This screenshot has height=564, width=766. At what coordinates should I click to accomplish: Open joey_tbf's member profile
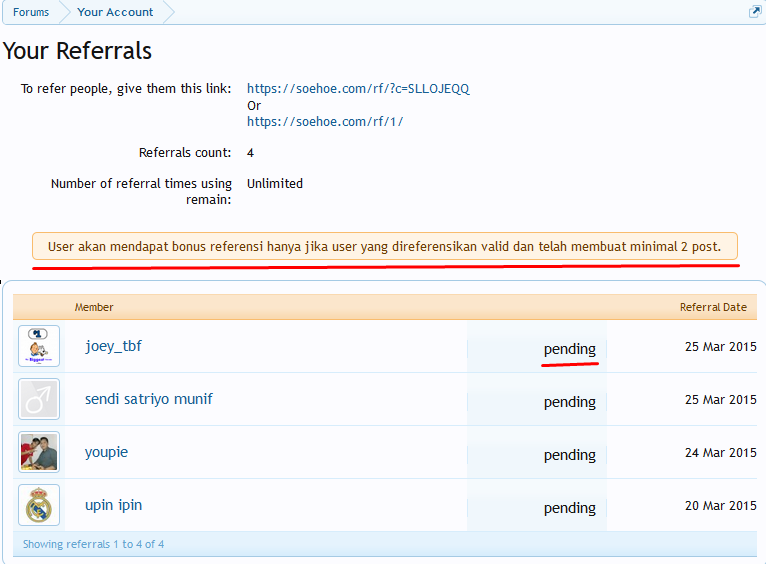tap(113, 346)
